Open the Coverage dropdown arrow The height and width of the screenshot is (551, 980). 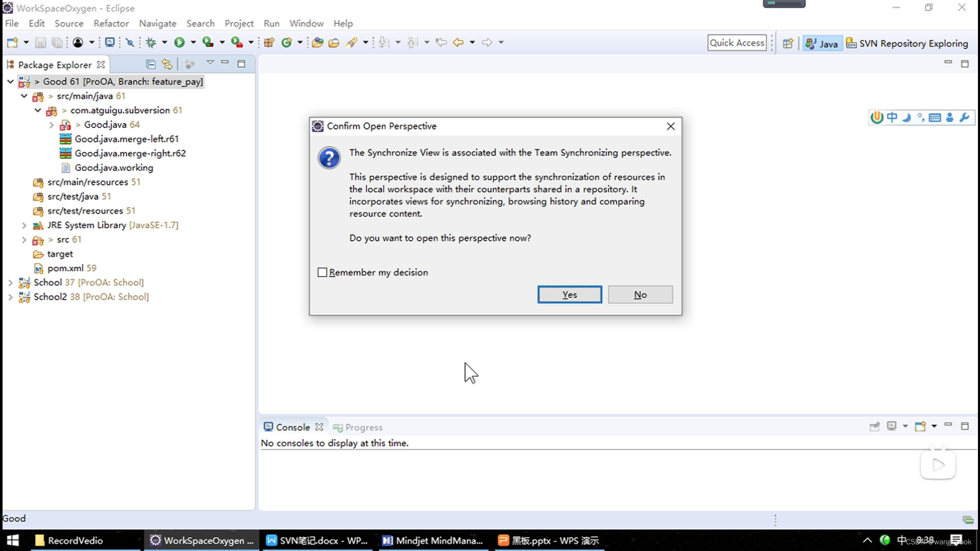[x=222, y=42]
